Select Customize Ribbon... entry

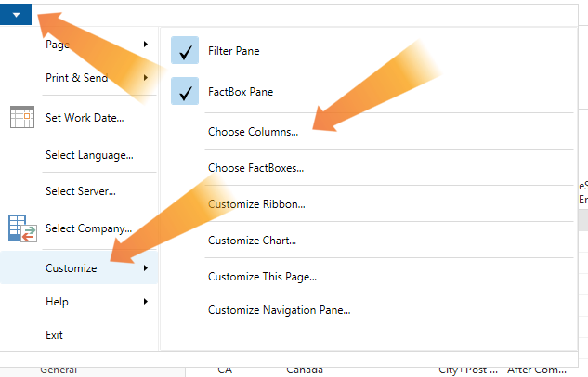(256, 204)
